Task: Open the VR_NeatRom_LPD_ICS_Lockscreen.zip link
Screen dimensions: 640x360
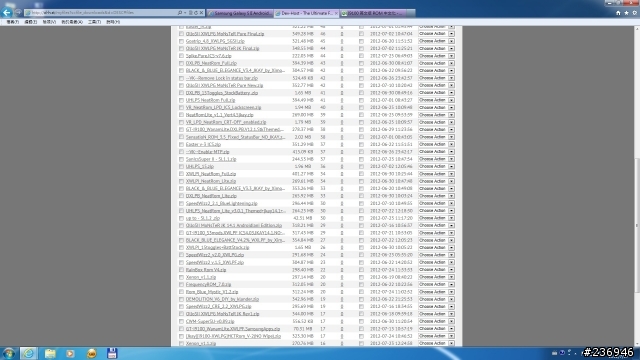Action: 223,107
